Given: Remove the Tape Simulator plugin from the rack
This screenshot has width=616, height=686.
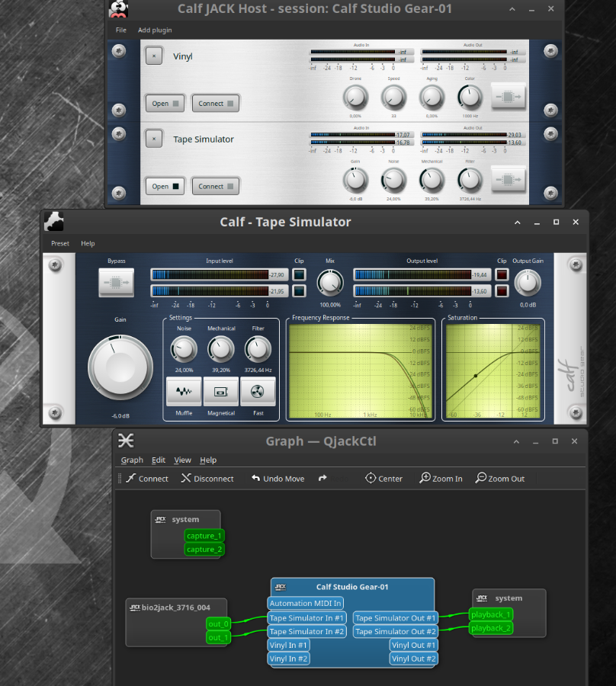Looking at the screenshot, I should pos(154,139).
